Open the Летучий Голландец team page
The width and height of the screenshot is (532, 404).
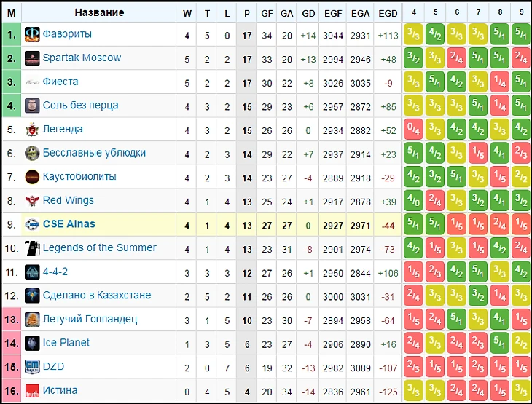click(x=90, y=319)
